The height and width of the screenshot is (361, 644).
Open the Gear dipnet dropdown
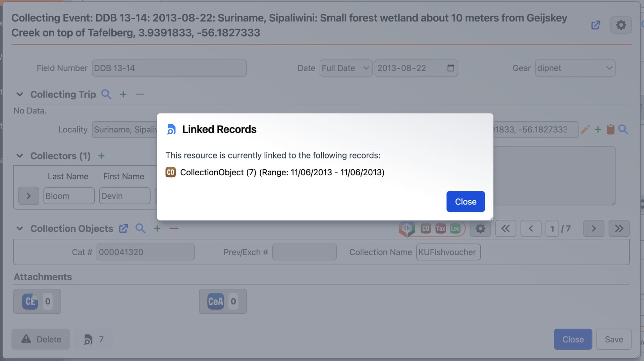pos(575,68)
